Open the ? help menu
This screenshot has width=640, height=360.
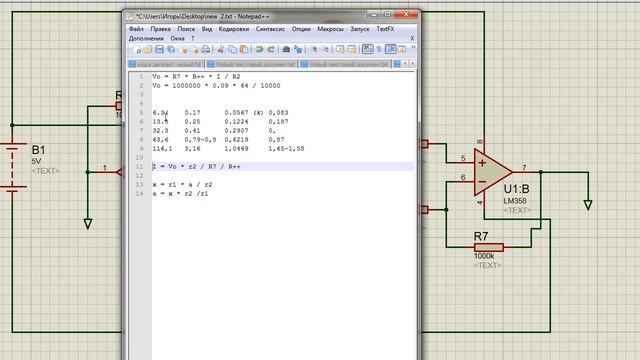[x=193, y=38]
